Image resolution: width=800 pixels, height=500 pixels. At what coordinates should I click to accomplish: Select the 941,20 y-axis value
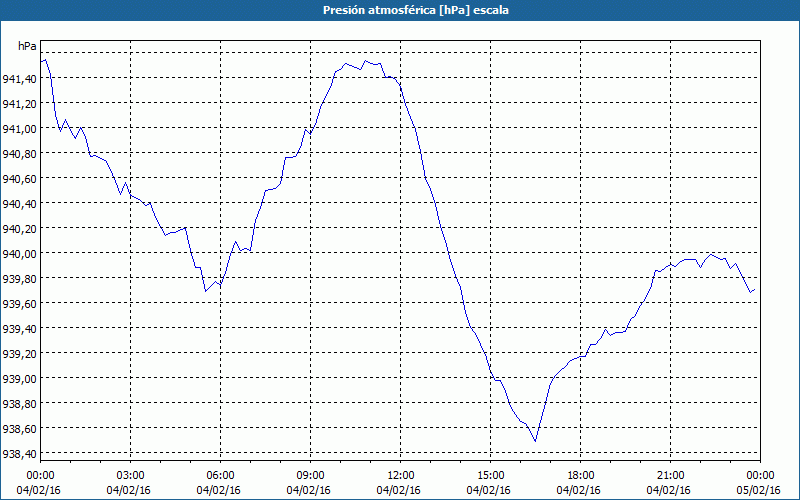click(x=19, y=104)
